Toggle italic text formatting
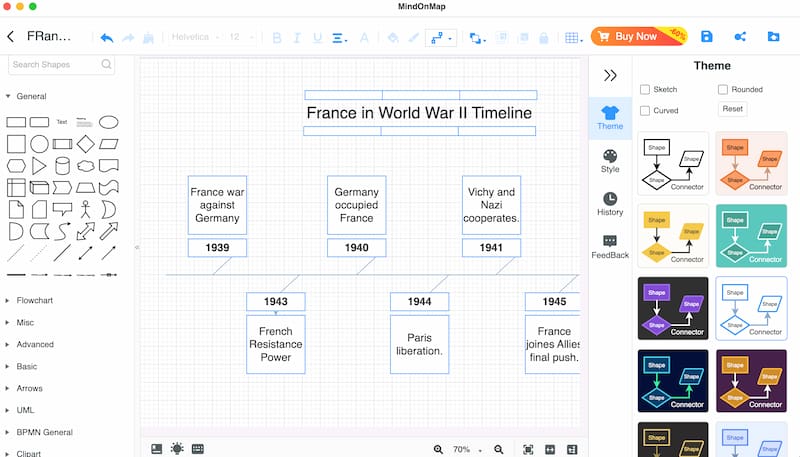The height and width of the screenshot is (457, 800). point(297,38)
